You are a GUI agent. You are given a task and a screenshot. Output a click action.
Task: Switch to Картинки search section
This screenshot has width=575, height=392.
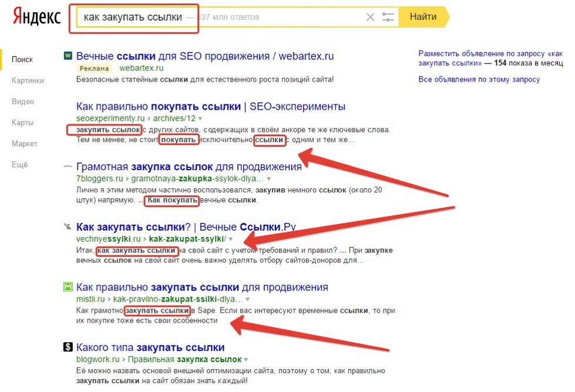(x=28, y=80)
